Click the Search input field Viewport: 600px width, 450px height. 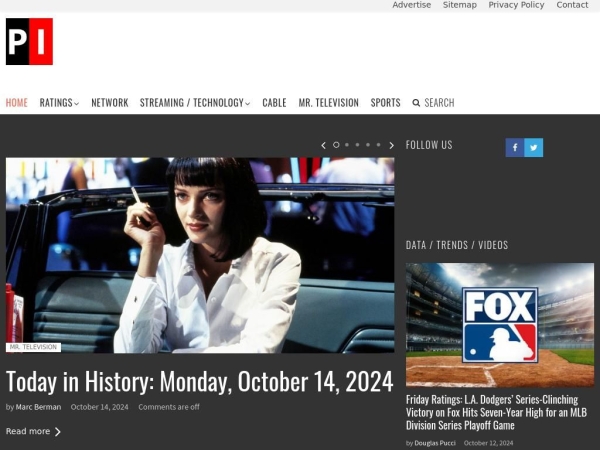[439, 103]
